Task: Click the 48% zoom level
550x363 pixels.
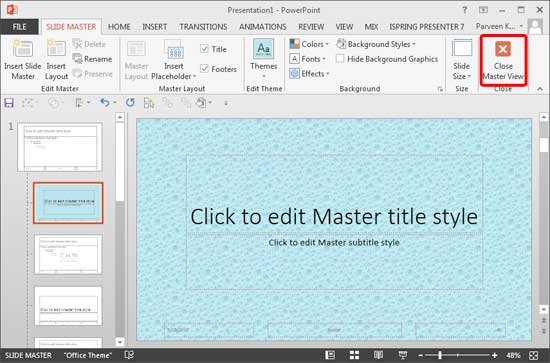Action: tap(513, 355)
